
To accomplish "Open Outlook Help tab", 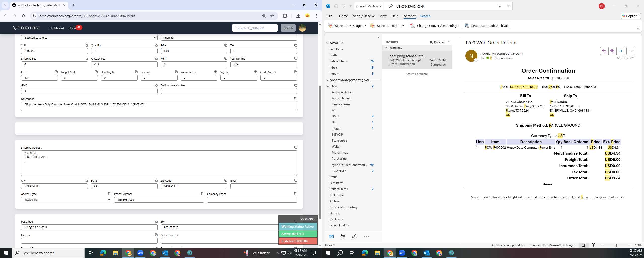I will coord(395,16).
